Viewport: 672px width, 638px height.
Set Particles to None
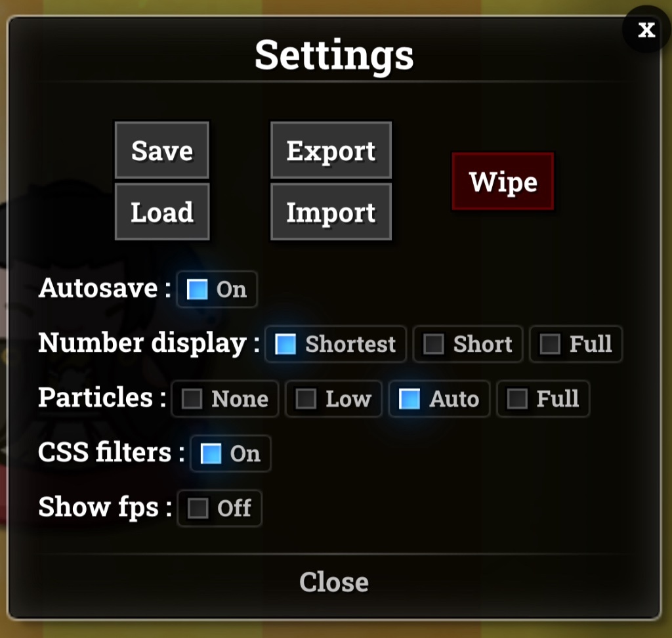pyautogui.click(x=226, y=399)
